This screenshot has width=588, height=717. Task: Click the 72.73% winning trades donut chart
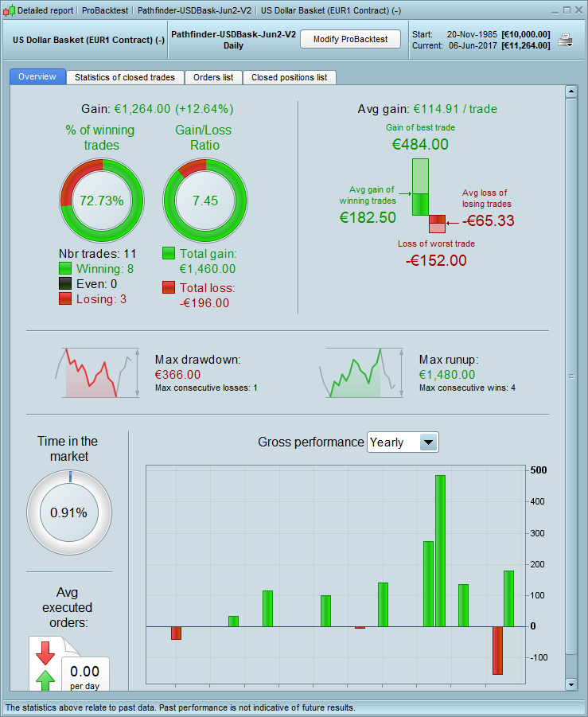coord(102,201)
